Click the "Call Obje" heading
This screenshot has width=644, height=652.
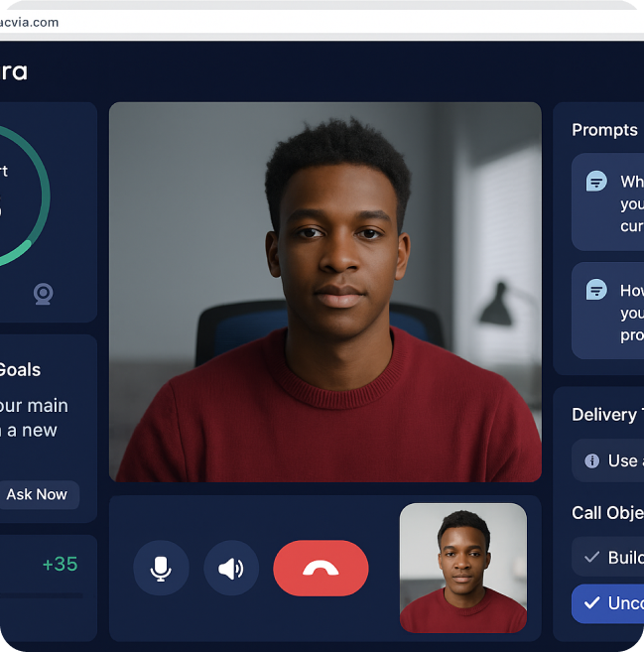tap(608, 513)
